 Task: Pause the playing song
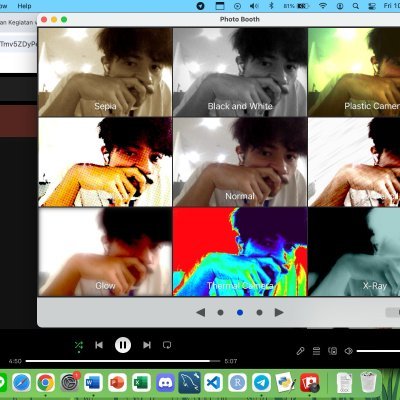[x=123, y=345]
